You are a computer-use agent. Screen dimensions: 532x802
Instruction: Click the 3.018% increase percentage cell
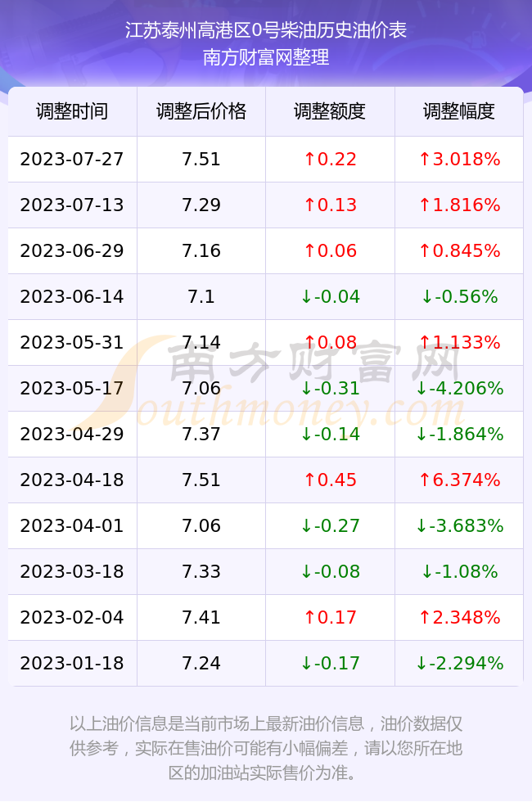459,159
